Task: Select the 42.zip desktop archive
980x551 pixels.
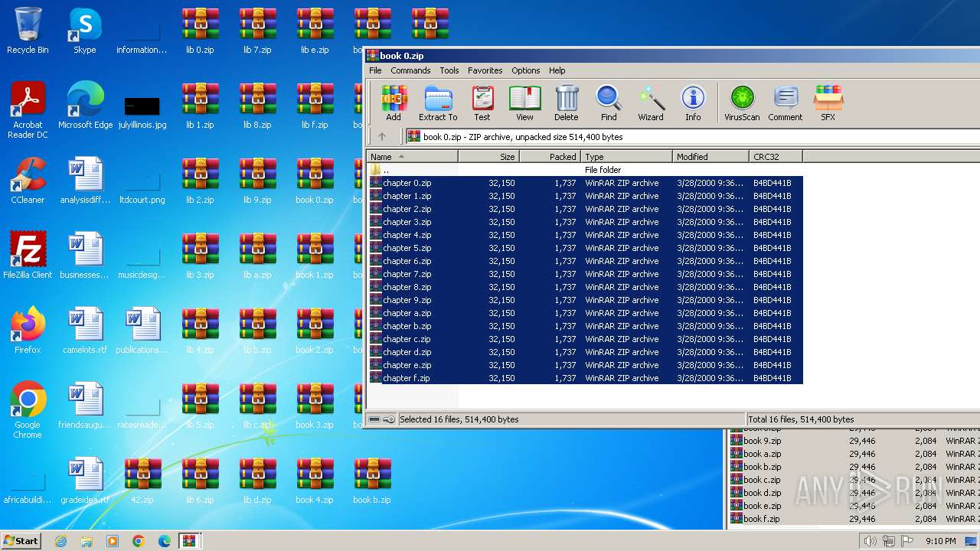Action: [x=142, y=481]
